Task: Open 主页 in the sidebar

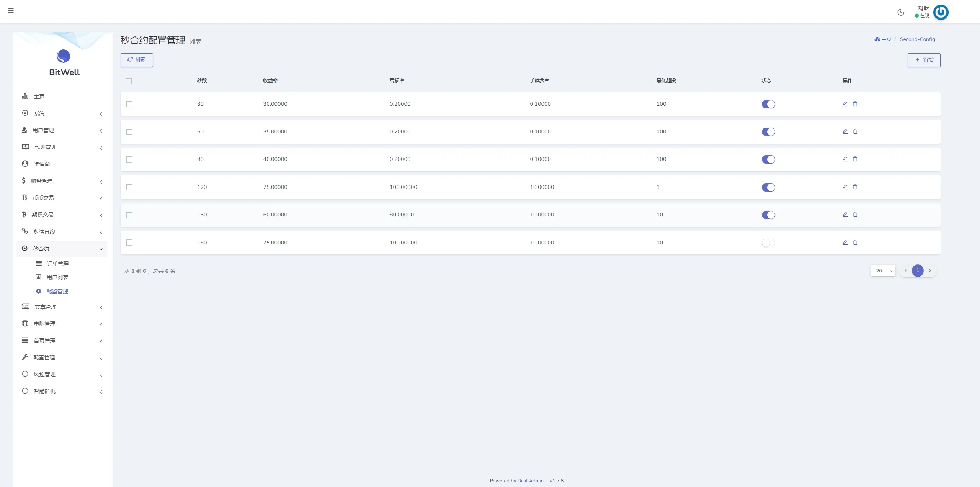Action: [x=62, y=97]
